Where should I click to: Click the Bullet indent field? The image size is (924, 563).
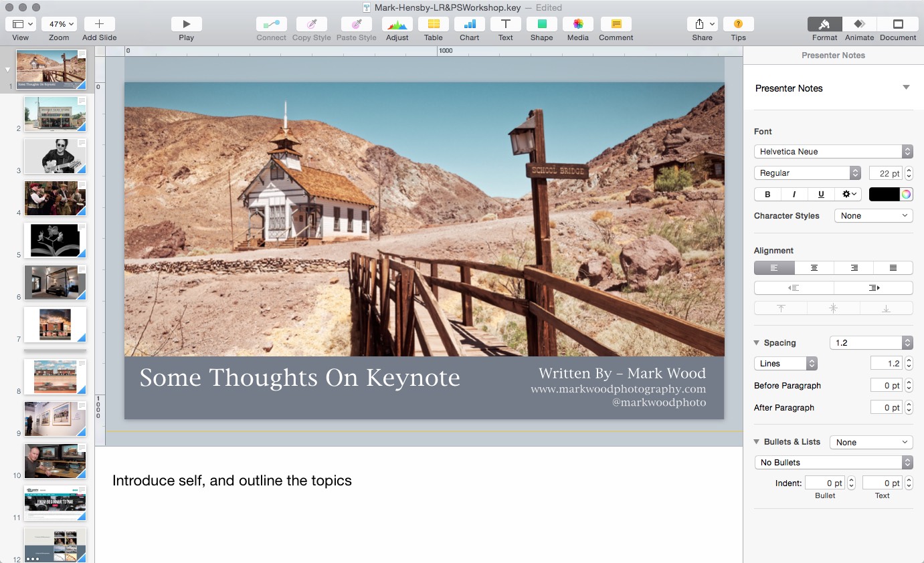coord(825,483)
